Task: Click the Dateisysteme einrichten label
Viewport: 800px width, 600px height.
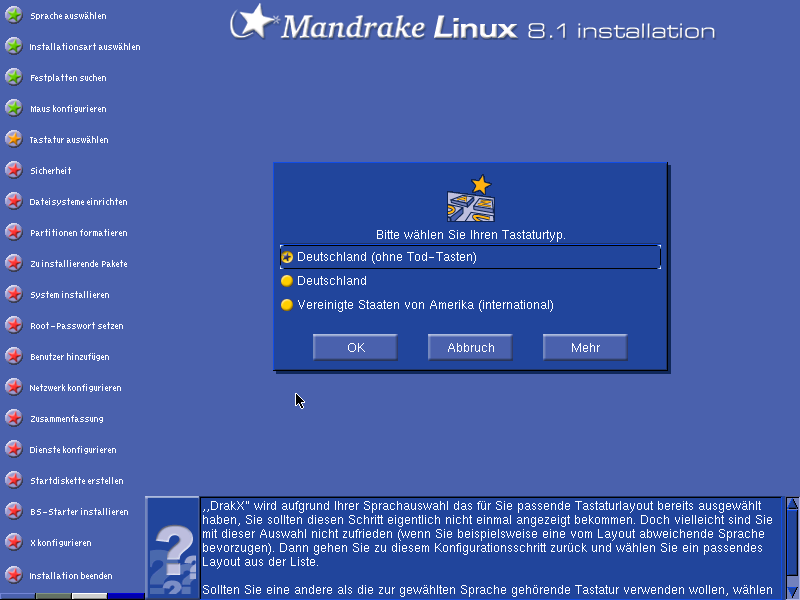Action: point(79,202)
